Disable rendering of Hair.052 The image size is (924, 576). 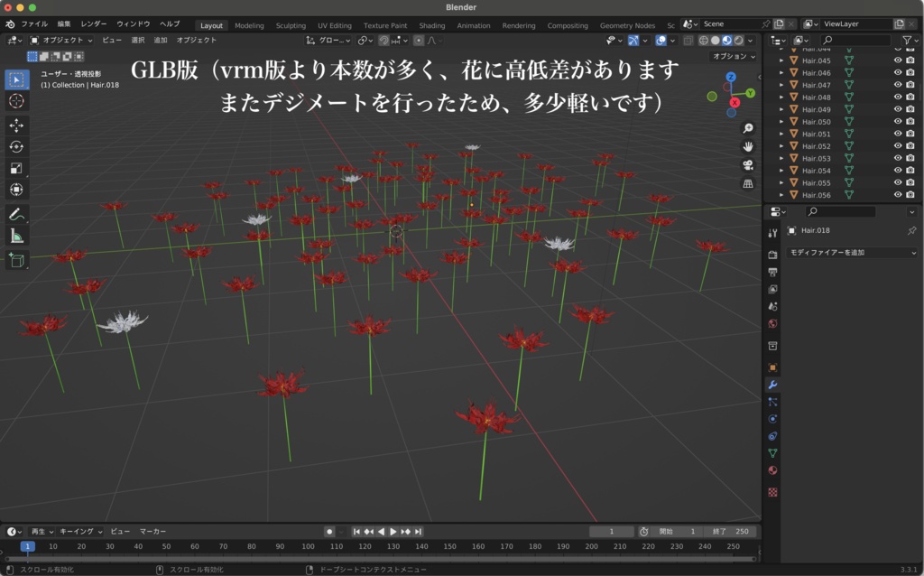(910, 146)
